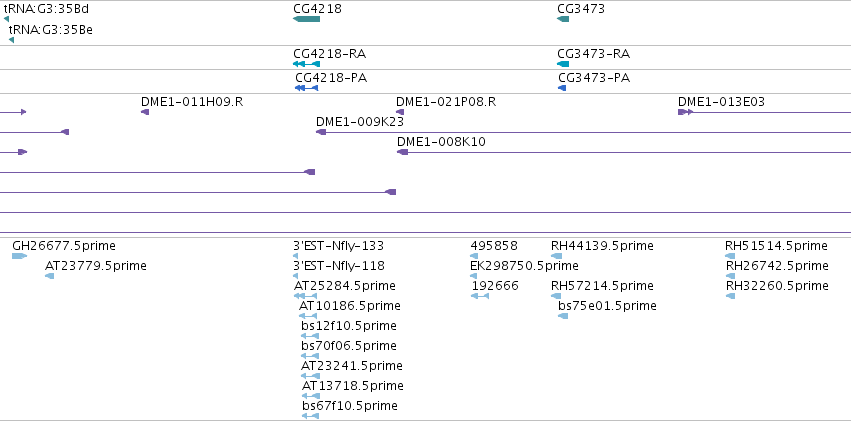851x421 pixels.
Task: Open the CG3473 gene label
Action: click(x=581, y=9)
